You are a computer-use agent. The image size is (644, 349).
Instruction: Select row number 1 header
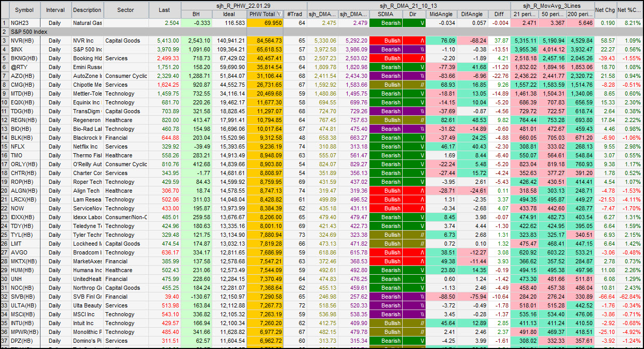pyautogui.click(x=4, y=23)
